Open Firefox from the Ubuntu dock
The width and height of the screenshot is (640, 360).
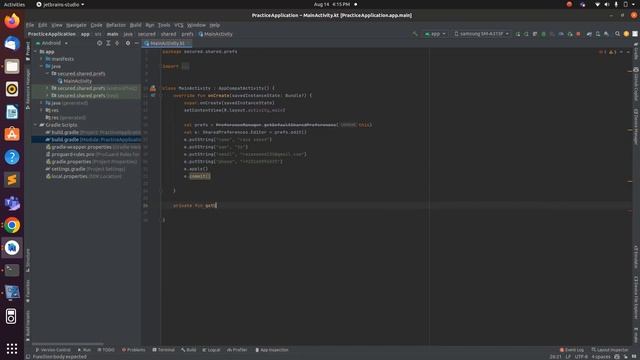(12, 21)
